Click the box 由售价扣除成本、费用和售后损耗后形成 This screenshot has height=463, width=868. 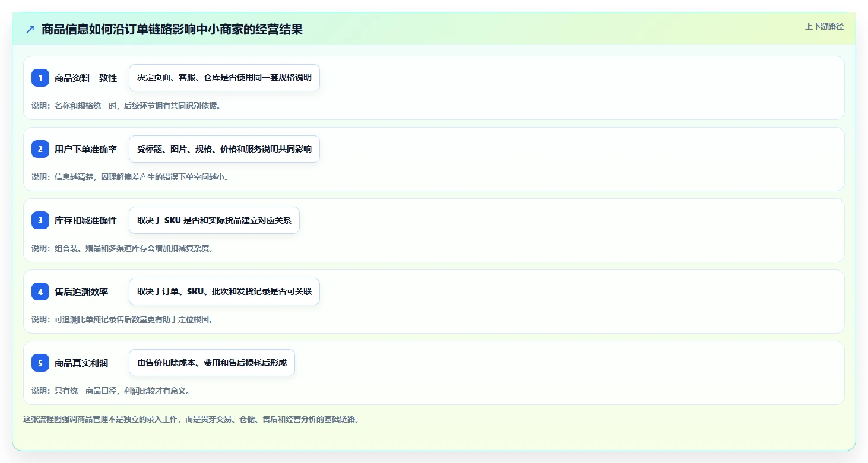[x=212, y=363]
